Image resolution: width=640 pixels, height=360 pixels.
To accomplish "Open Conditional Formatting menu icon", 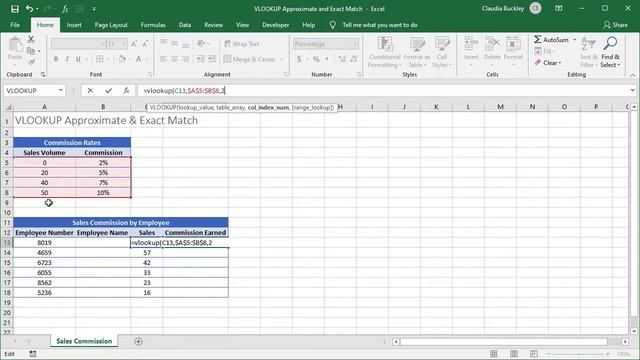I will tap(384, 44).
